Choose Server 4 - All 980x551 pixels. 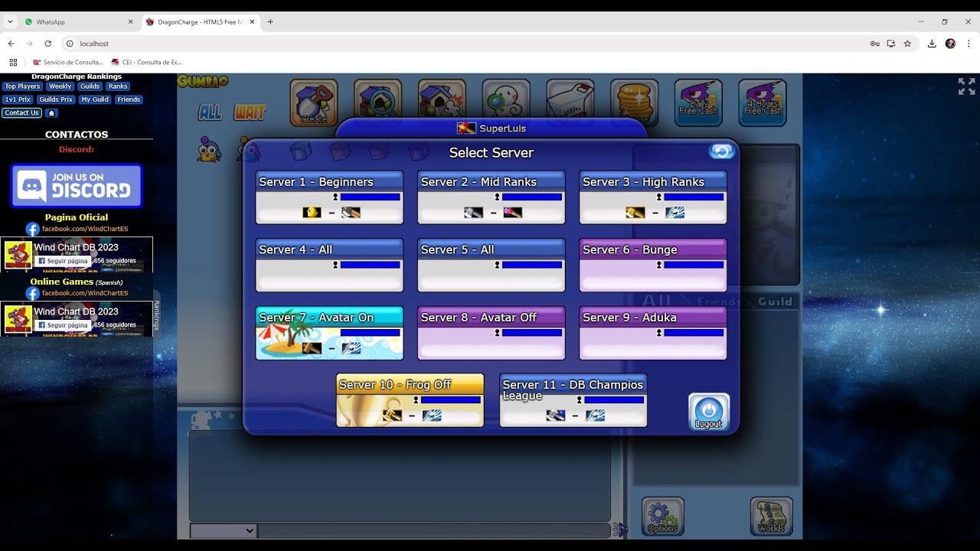pos(329,265)
